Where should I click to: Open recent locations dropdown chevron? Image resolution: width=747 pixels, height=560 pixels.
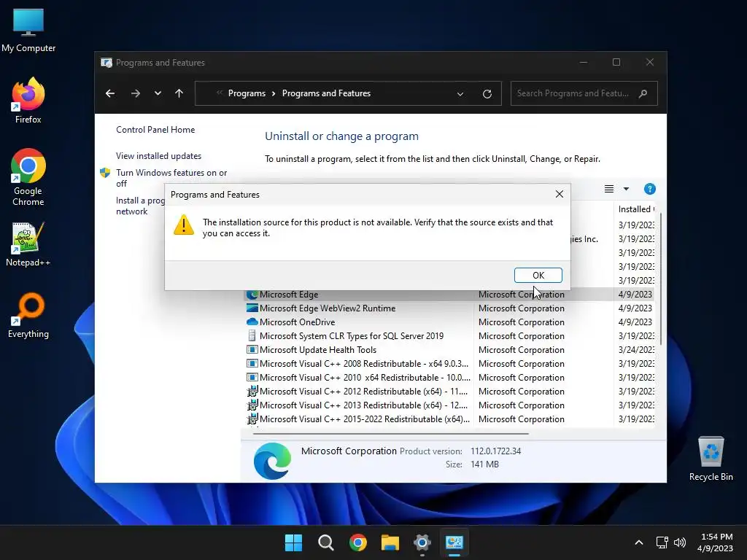pos(158,93)
